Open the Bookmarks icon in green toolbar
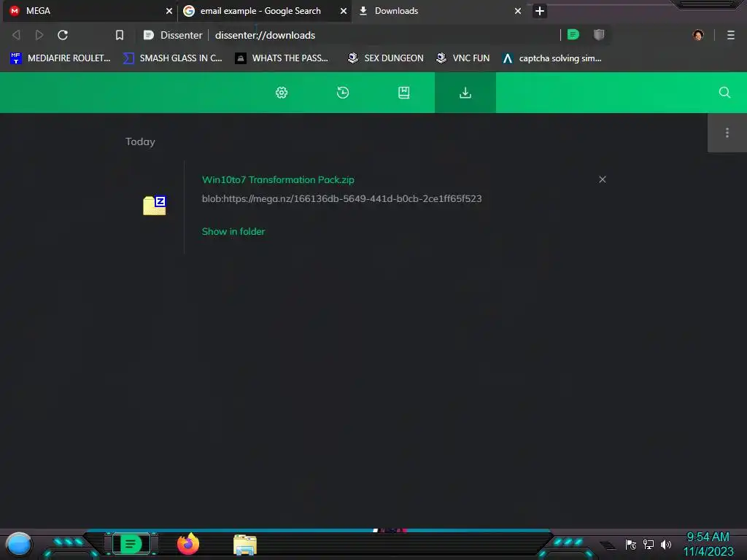The height and width of the screenshot is (560, 747). (x=404, y=93)
